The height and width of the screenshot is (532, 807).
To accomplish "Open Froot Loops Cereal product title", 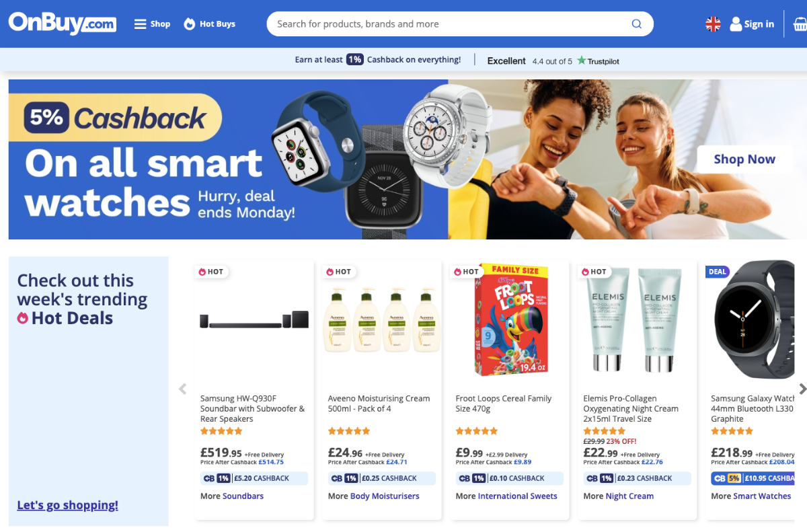I will click(x=504, y=404).
